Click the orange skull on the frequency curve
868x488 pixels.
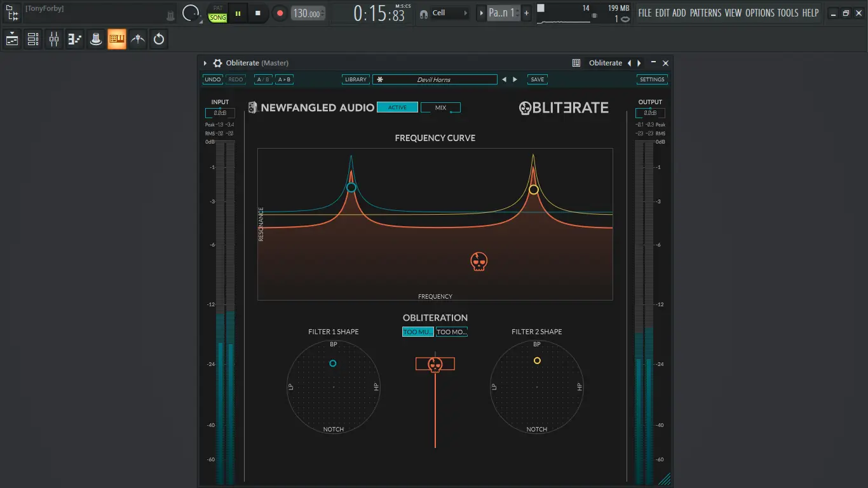click(479, 261)
